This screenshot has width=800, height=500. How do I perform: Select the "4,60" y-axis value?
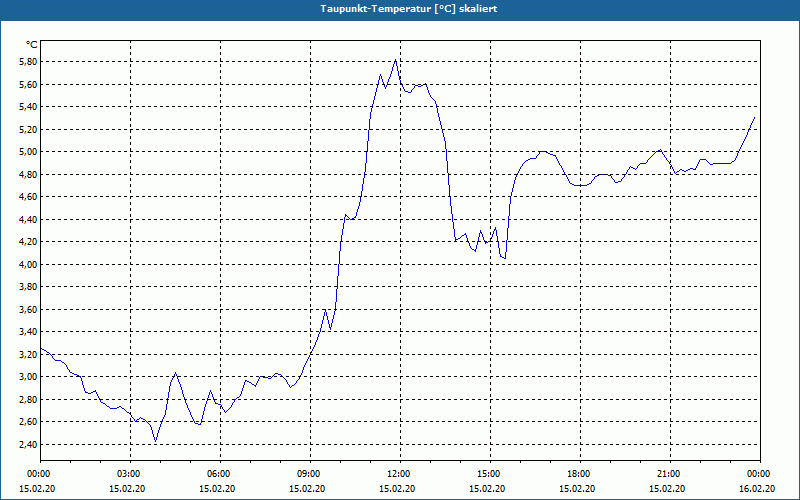point(29,196)
